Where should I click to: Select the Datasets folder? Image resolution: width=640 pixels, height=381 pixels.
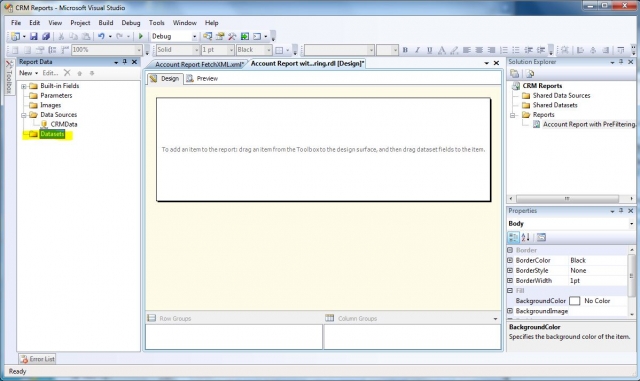[52, 134]
